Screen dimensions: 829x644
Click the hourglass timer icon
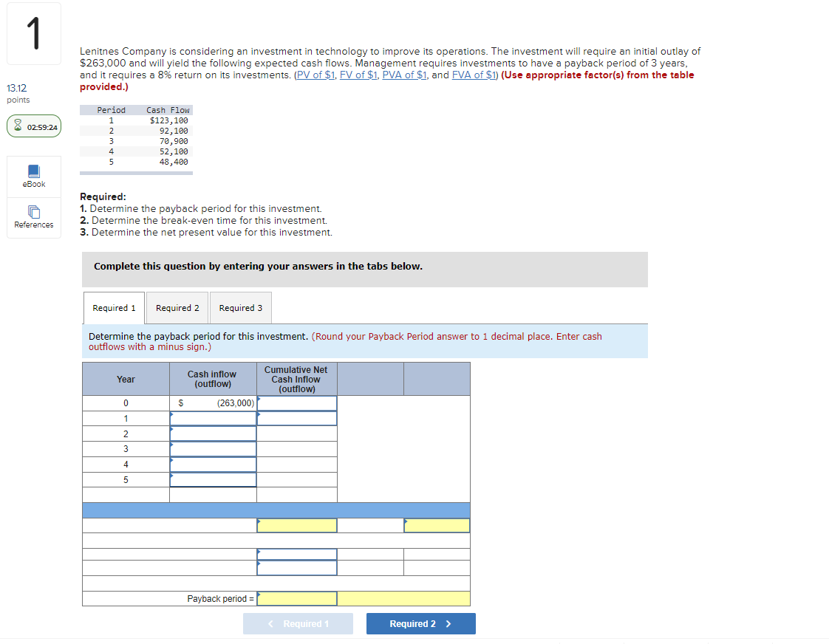click(18, 126)
